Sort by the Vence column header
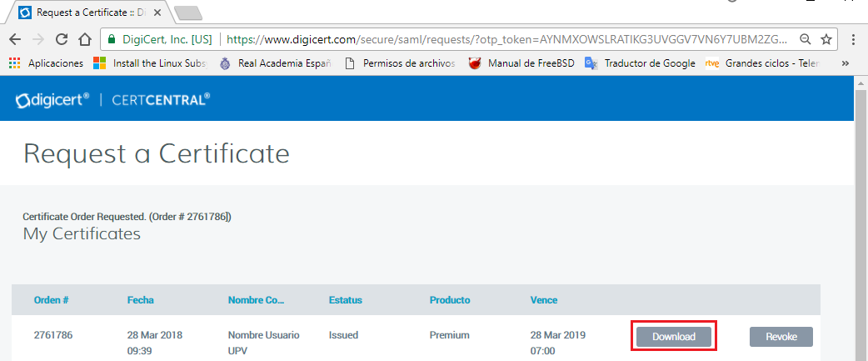This screenshot has width=868, height=361. click(x=544, y=300)
